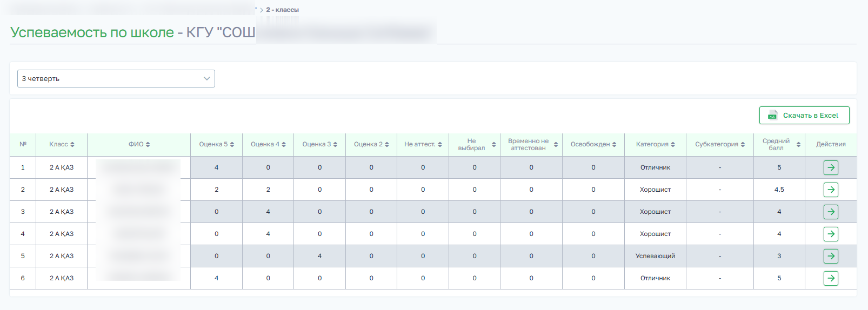Click the Действия column header
The width and height of the screenshot is (868, 310).
pos(831,144)
